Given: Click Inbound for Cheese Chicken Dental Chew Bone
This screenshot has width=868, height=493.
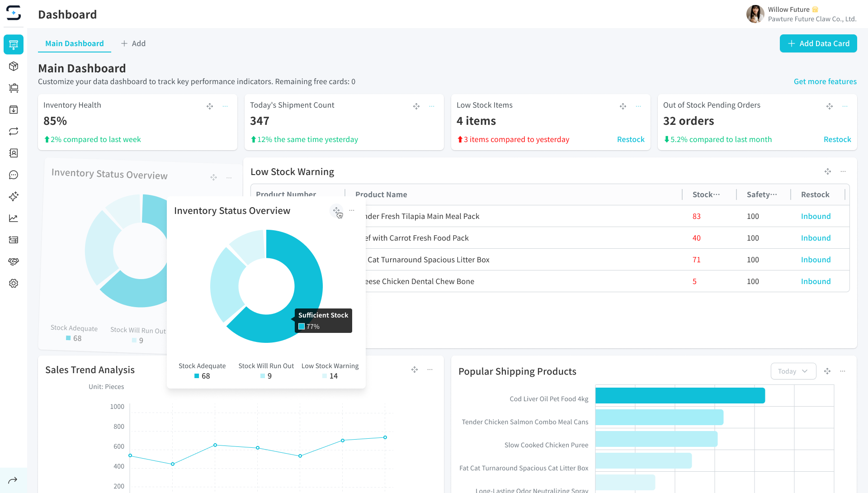Looking at the screenshot, I should [x=816, y=281].
